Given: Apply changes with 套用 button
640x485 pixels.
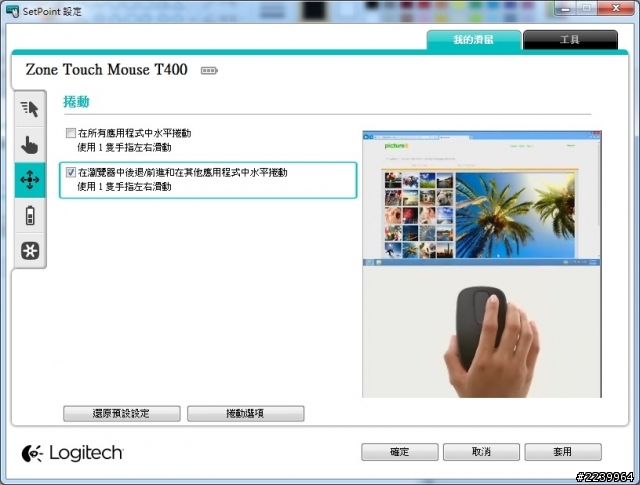Looking at the screenshot, I should 563,452.
